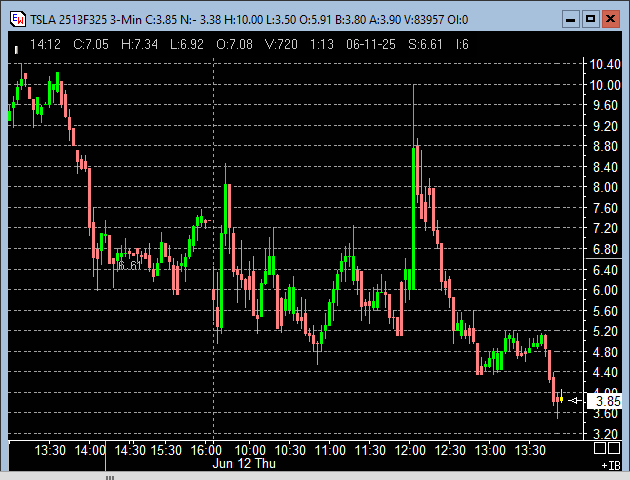Click the 1:13 countdown value
This screenshot has width=630, height=480.
point(322,44)
